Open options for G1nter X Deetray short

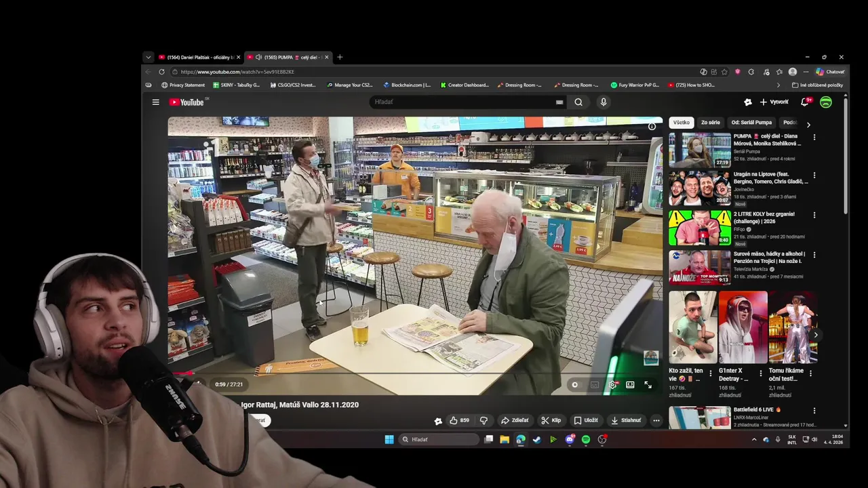(x=761, y=373)
